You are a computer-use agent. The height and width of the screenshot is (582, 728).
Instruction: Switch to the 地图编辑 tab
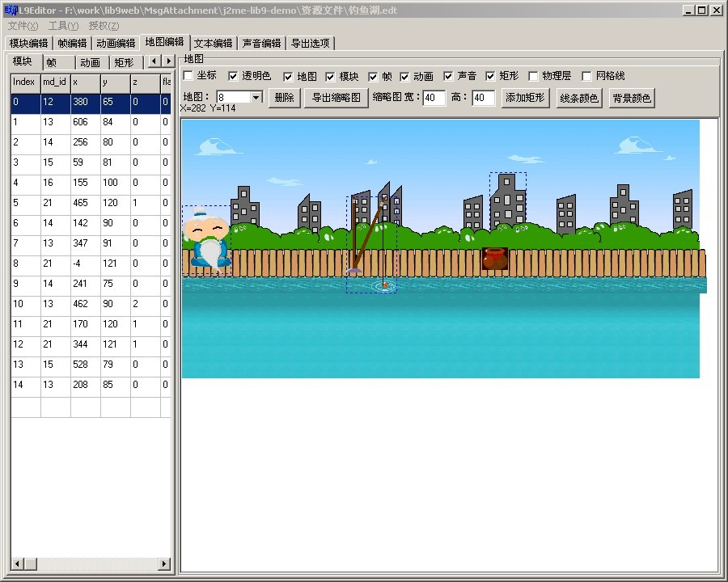[x=165, y=42]
